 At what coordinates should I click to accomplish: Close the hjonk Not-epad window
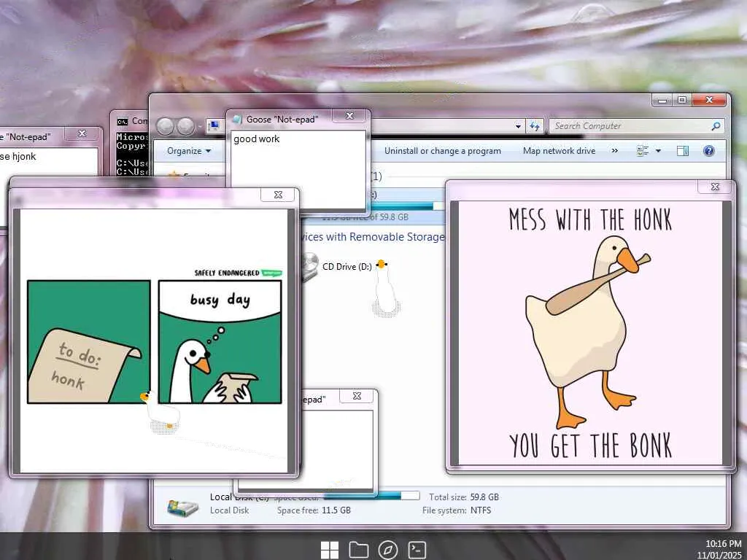coord(82,134)
